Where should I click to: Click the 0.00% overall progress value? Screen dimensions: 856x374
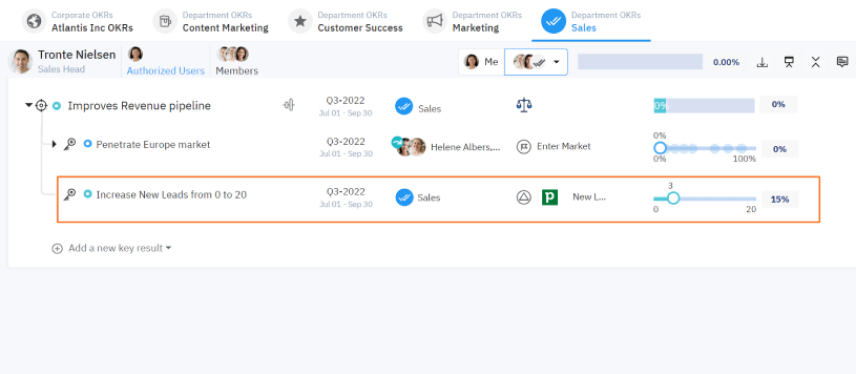726,62
